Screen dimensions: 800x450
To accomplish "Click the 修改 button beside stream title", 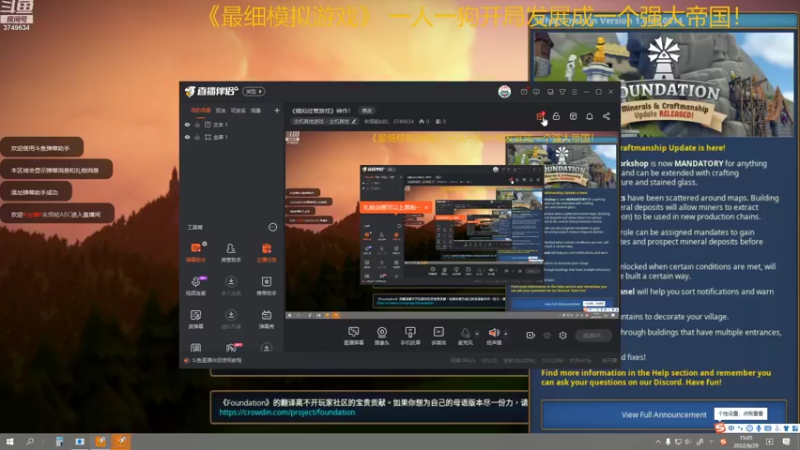I will pos(367,111).
